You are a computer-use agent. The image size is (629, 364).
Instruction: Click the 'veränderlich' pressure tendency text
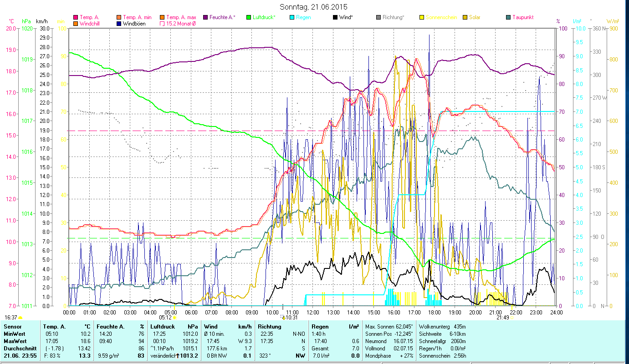[x=163, y=356]
